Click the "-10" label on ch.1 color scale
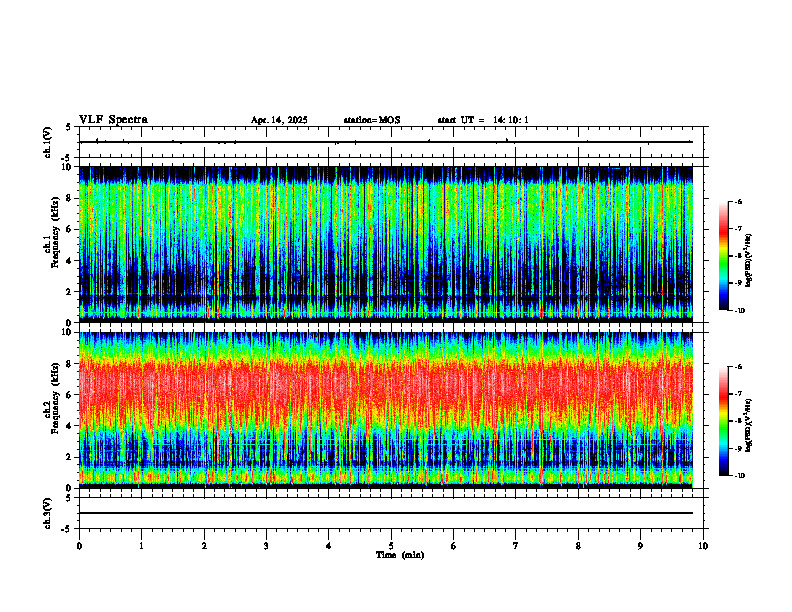The image size is (792, 612). pos(739,311)
